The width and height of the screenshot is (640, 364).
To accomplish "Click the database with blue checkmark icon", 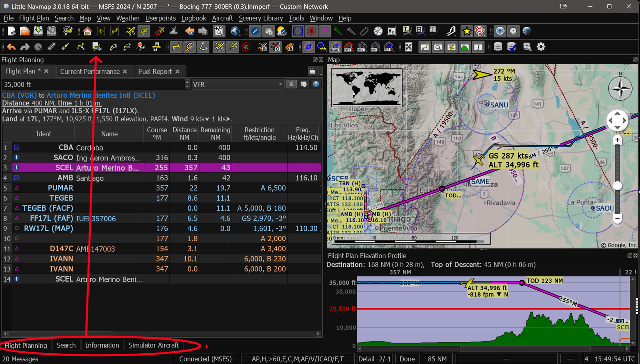I will click(511, 47).
